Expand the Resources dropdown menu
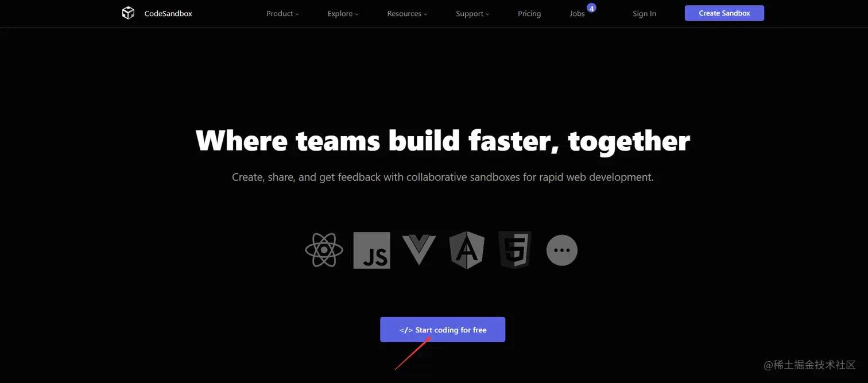 pyautogui.click(x=407, y=14)
